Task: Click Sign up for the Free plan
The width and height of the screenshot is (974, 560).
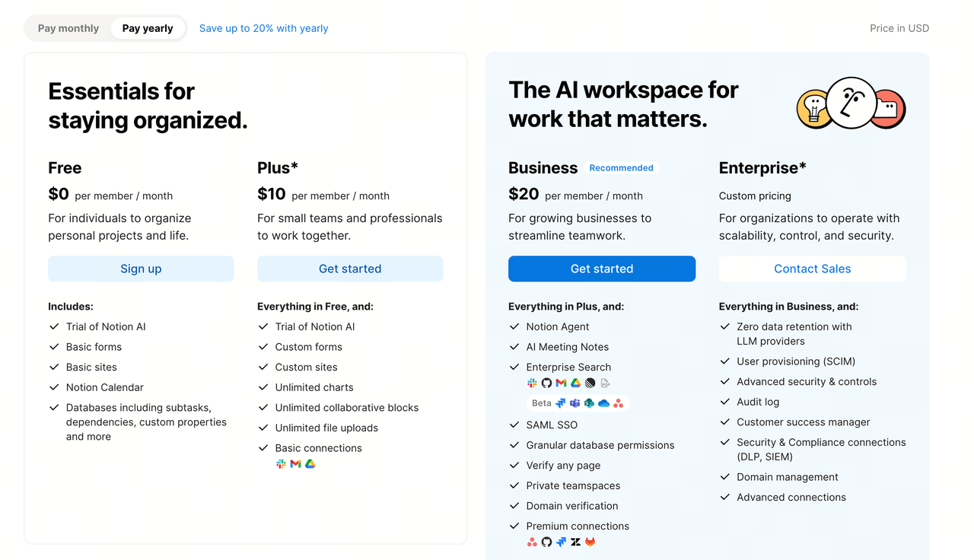Action: pos(141,269)
